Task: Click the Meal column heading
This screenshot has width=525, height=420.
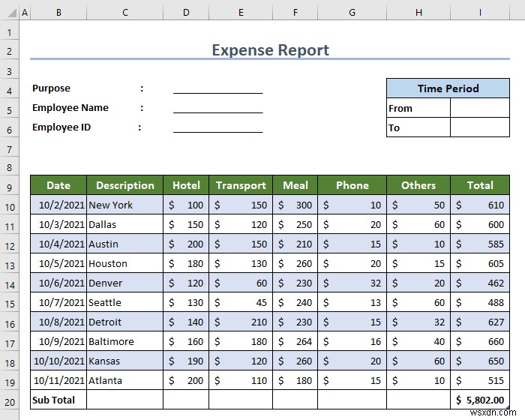Action: [x=295, y=185]
